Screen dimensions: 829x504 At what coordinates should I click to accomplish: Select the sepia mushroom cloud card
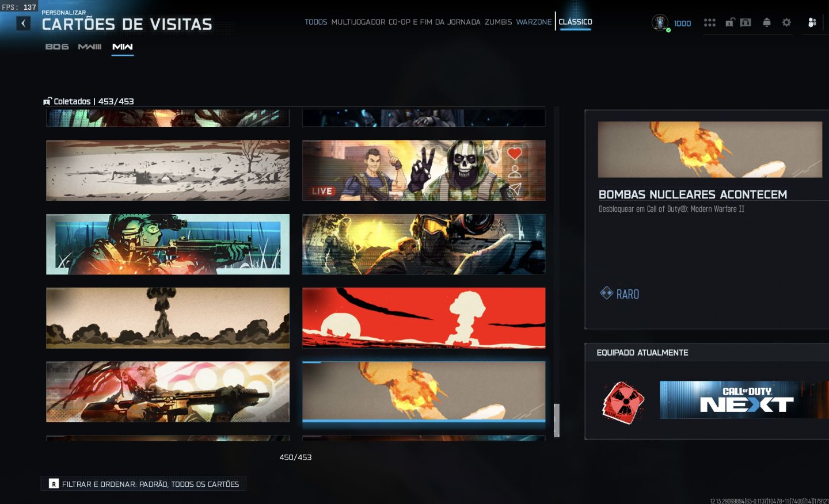tap(168, 318)
